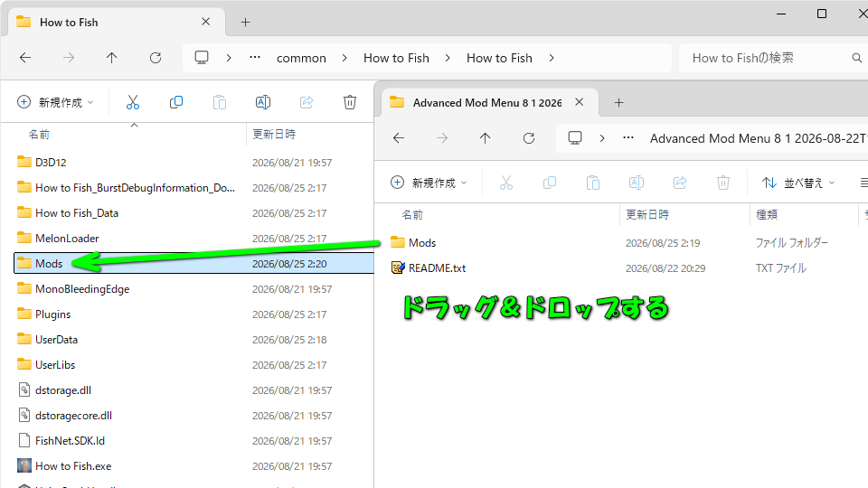Sort by 更新日時 column in Advanced Mod Menu window
The image size is (868, 488).
(647, 214)
